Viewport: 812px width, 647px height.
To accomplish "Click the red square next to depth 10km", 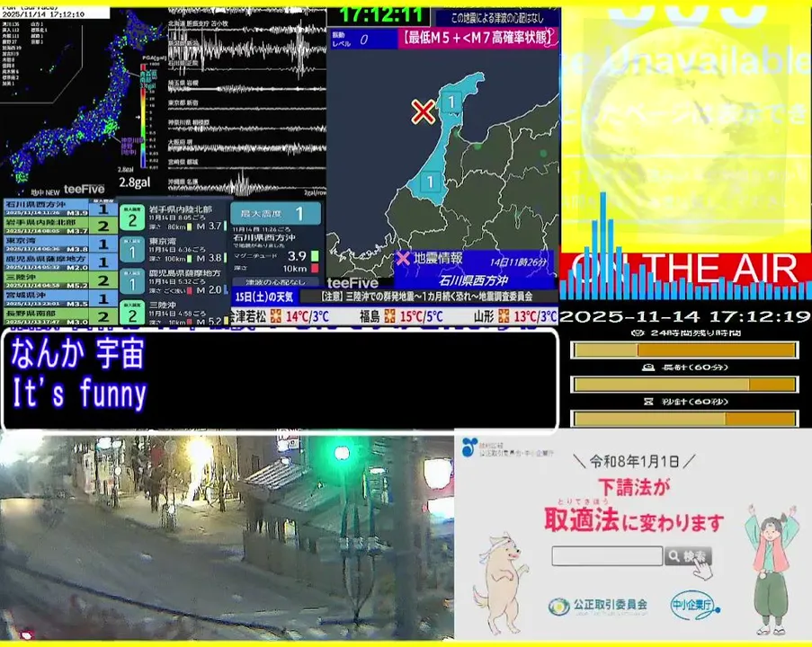I will 315,268.
